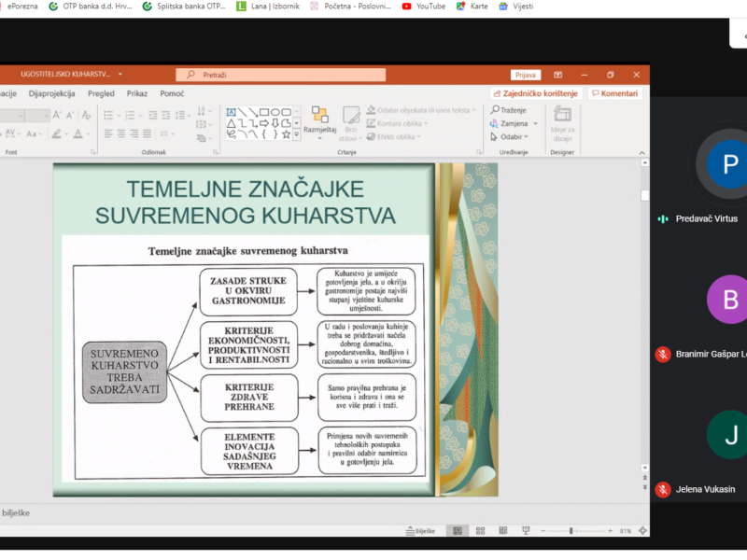
Task: Fit slide to current window
Action: pos(642,530)
